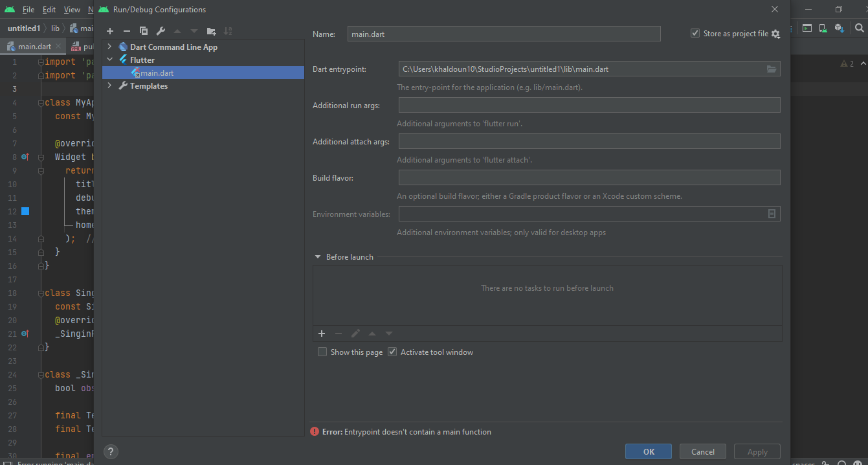Open project file storage gear settings
868x465 pixels.
click(x=775, y=34)
